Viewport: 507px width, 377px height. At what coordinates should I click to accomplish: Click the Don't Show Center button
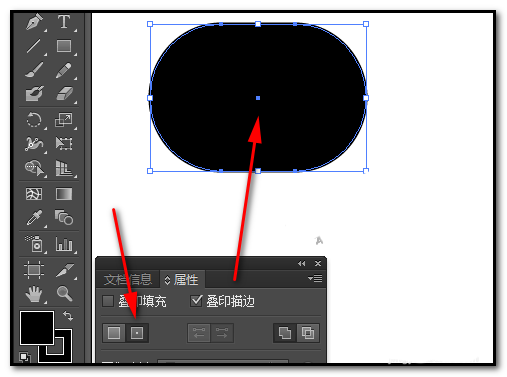pyautogui.click(x=114, y=333)
